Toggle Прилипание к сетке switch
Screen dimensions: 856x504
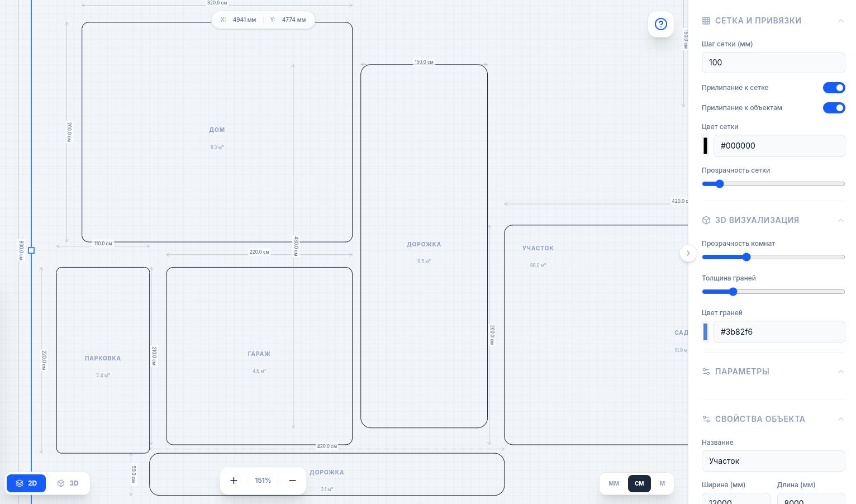click(x=834, y=88)
